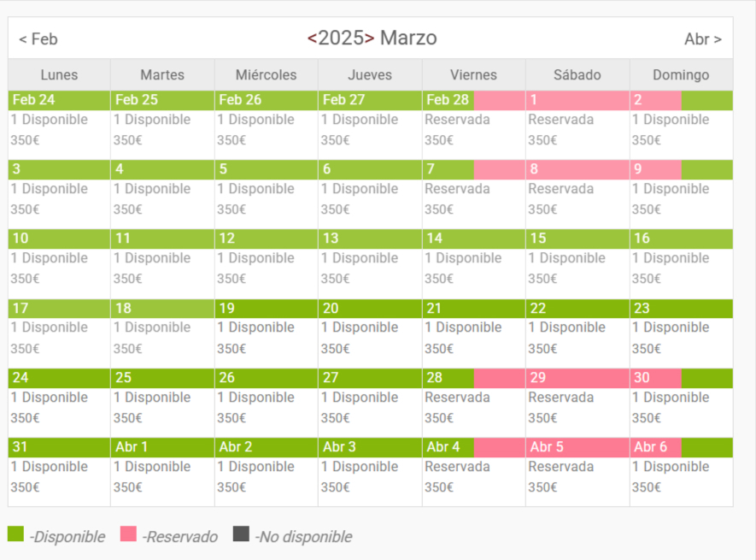Click the 350€ price under March 6
Viewport: 756px width, 560px height.
[x=335, y=209]
